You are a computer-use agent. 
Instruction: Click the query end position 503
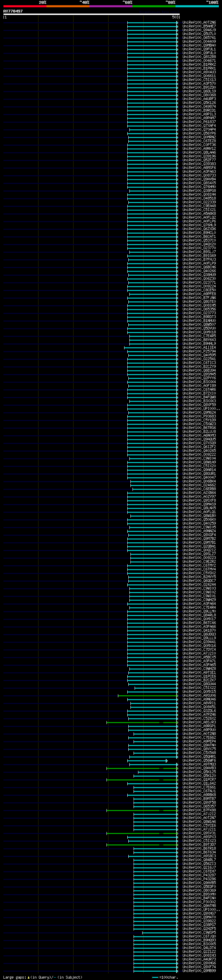[175, 17]
